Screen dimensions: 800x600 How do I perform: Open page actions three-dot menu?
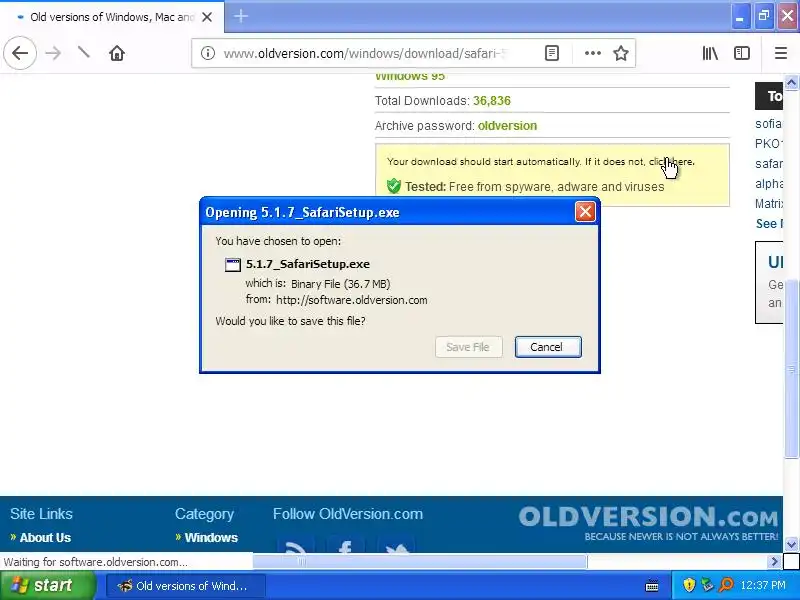pyautogui.click(x=592, y=53)
